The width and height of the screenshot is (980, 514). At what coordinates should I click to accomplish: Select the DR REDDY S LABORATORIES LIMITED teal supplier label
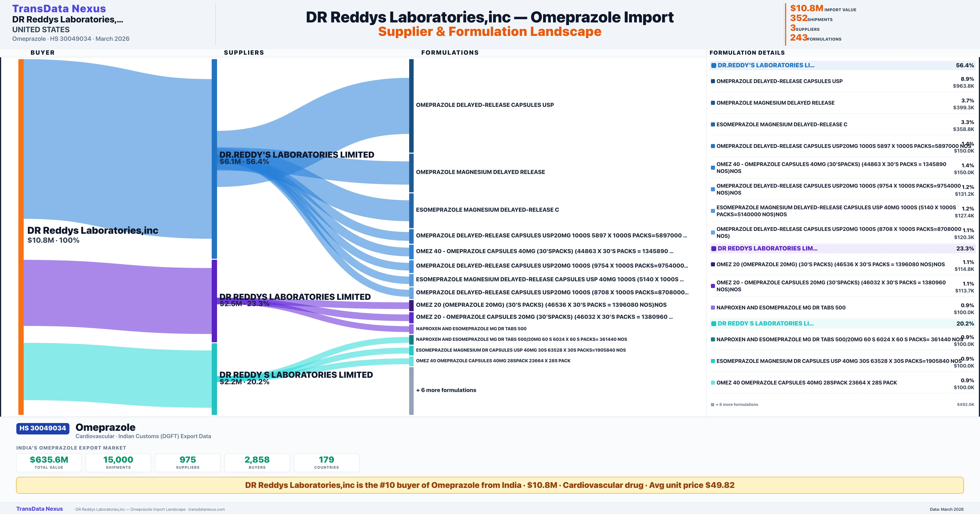(296, 375)
